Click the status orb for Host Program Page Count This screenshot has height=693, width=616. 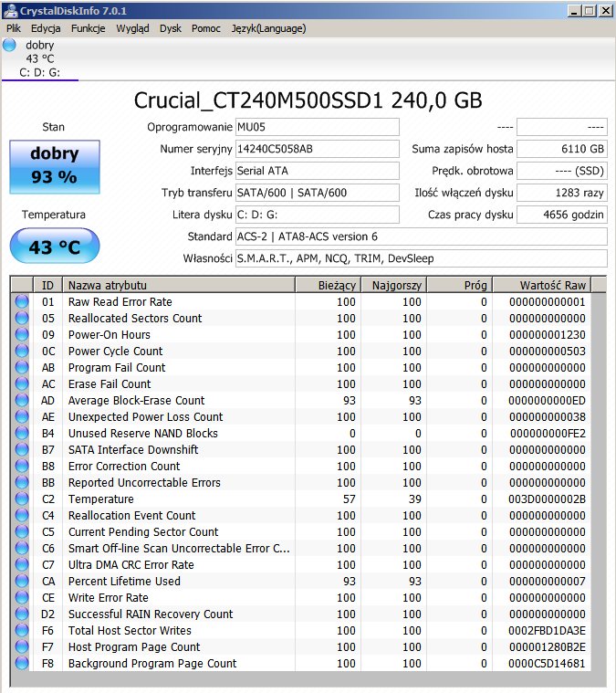tap(22, 646)
